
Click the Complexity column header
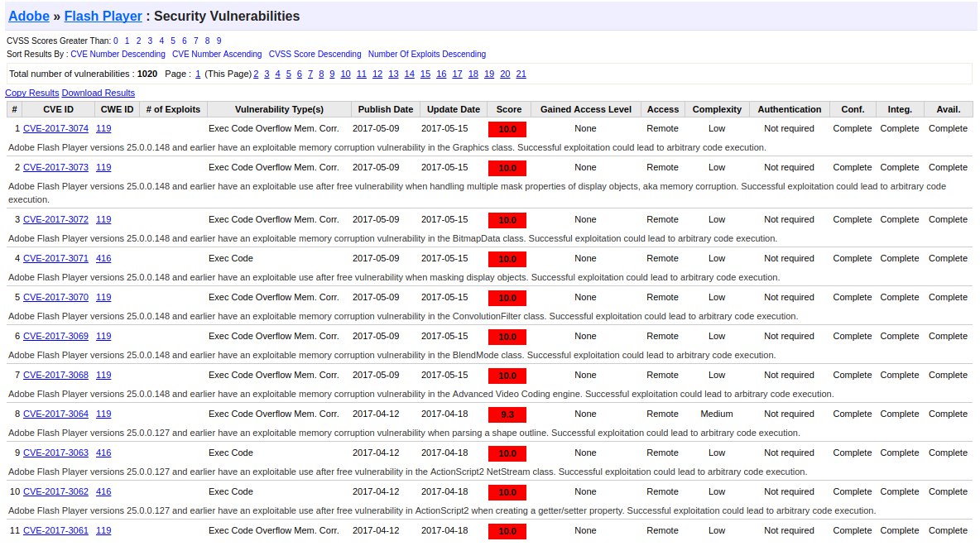(x=717, y=109)
